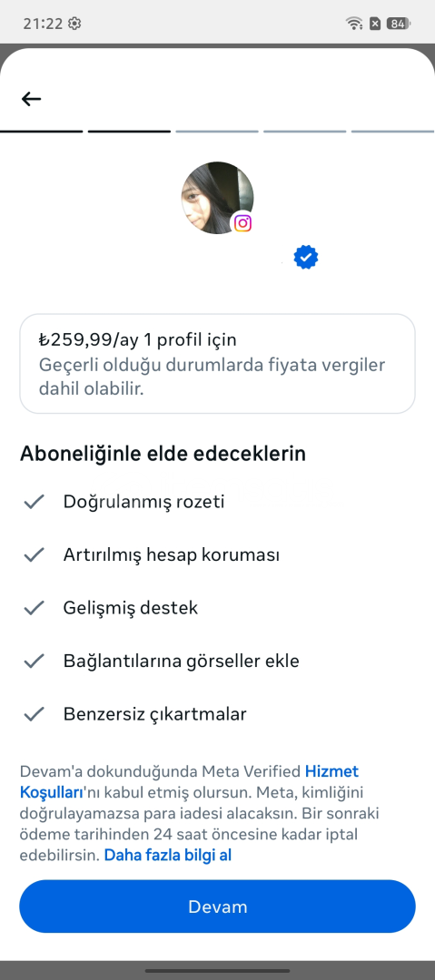Open the Daha fazla bilgi al link
Image resolution: width=435 pixels, height=980 pixels.
pos(168,855)
